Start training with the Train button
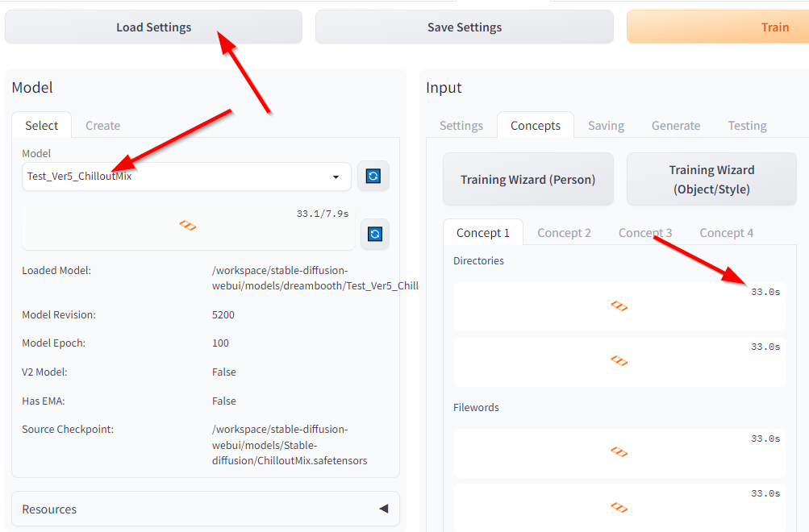 tap(718, 27)
